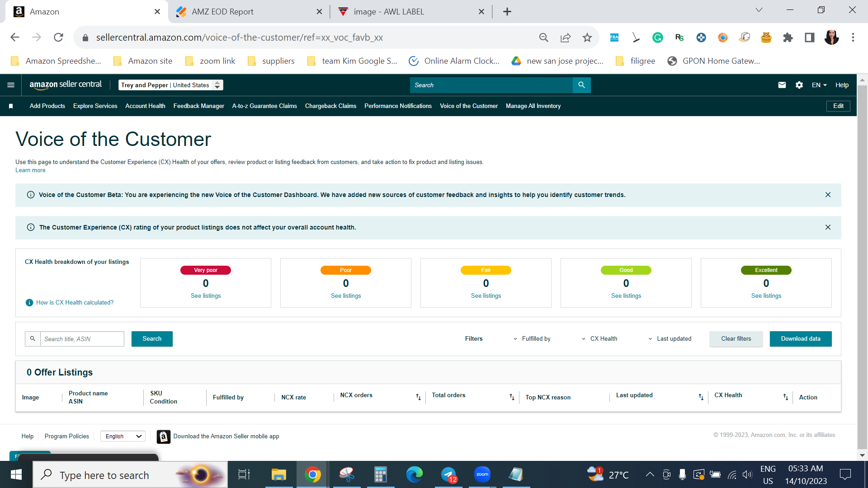Click the browser address bar URL
This screenshot has height=488, width=868.
coord(239,38)
